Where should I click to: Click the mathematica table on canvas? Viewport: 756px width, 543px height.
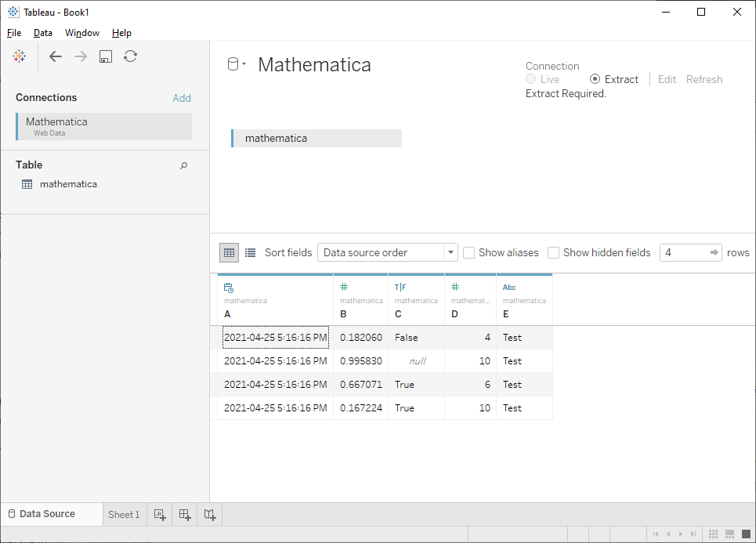click(317, 139)
